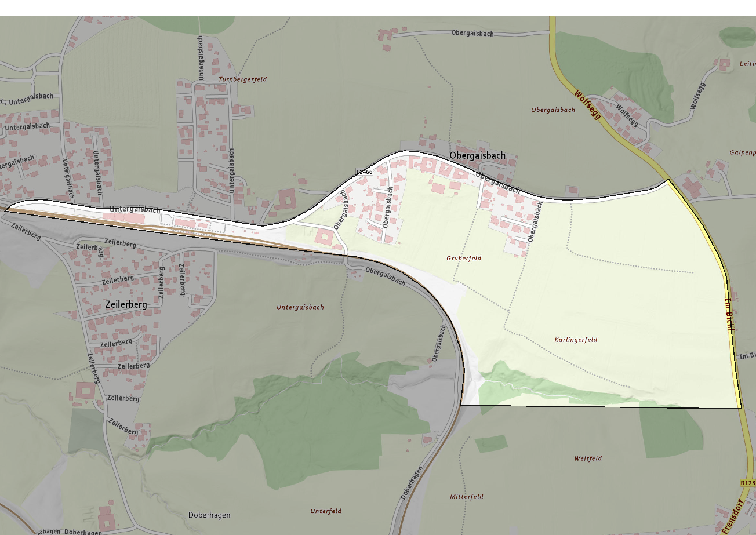Click the Türnbergerfeld field label

click(x=243, y=79)
